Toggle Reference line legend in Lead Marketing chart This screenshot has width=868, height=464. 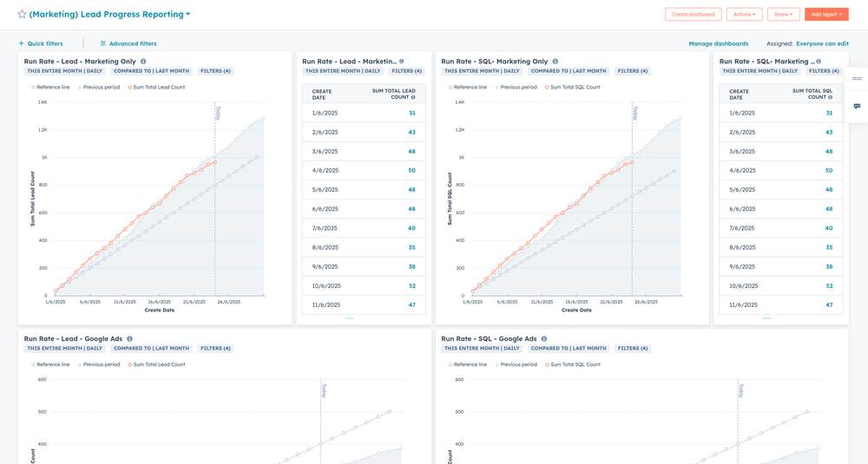[50, 87]
